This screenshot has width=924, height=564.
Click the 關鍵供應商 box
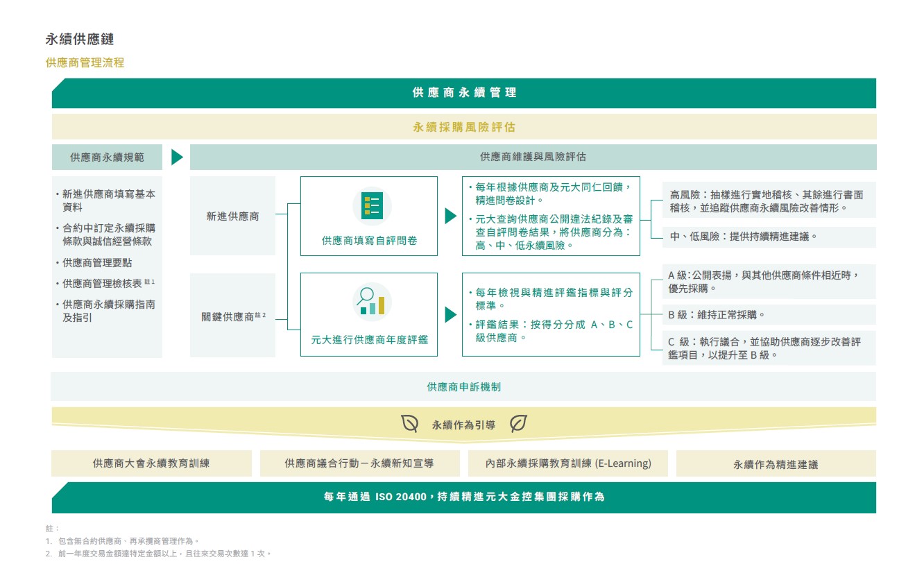(x=232, y=316)
